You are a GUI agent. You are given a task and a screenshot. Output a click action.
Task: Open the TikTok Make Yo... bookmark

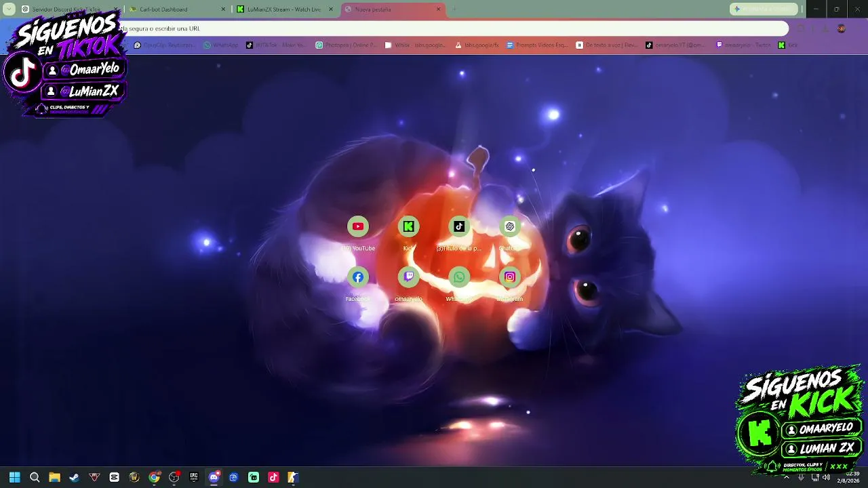coord(276,45)
